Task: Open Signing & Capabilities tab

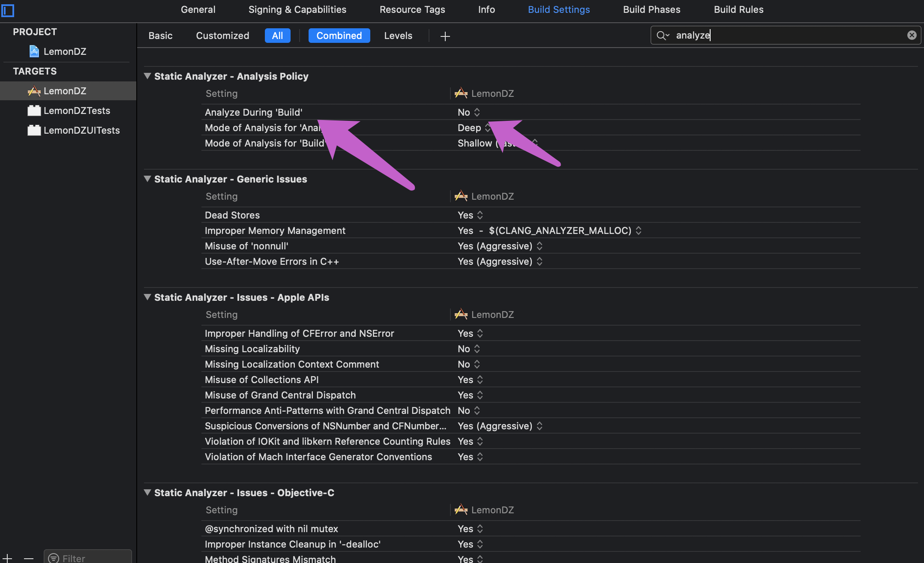Action: pos(297,9)
